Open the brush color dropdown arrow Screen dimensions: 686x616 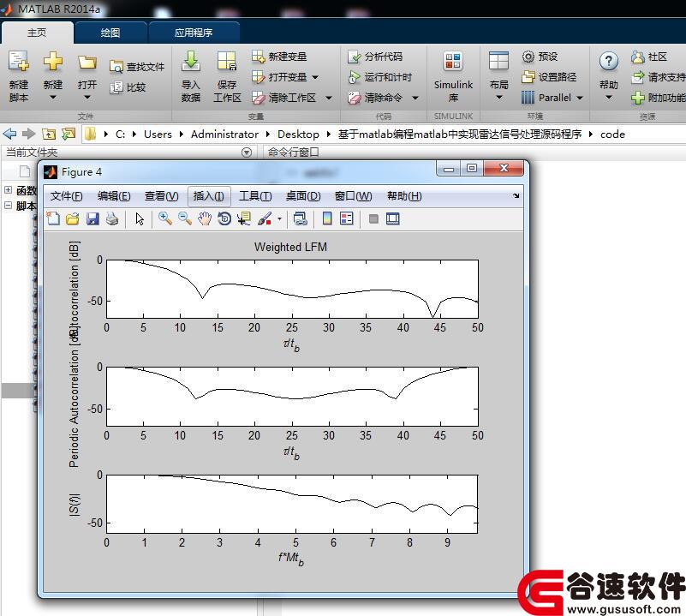pyautogui.click(x=279, y=219)
